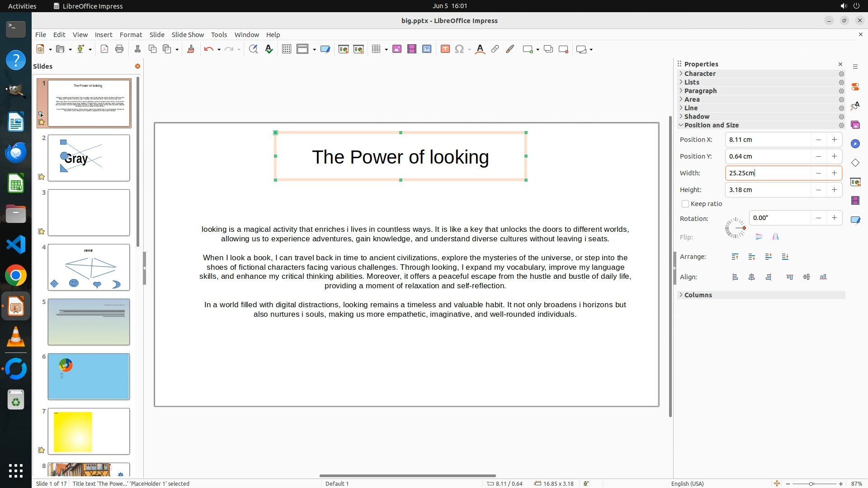Click the Export as PDF icon
The width and height of the screenshot is (868, 488).
(x=104, y=49)
